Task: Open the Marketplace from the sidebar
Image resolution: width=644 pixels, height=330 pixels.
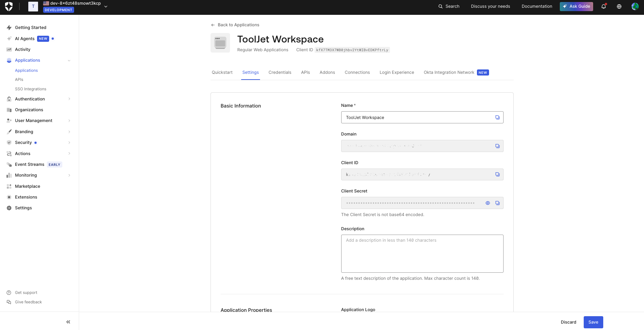Action: (28, 186)
